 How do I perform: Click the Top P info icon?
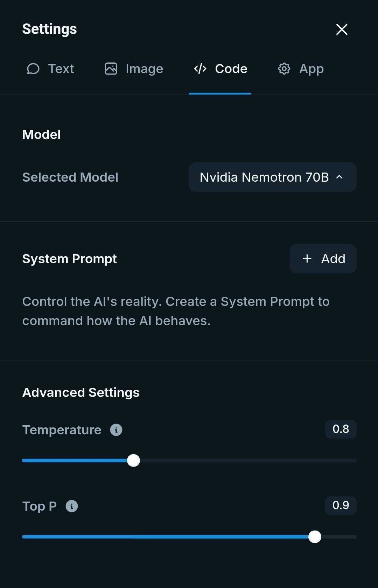[x=72, y=506]
